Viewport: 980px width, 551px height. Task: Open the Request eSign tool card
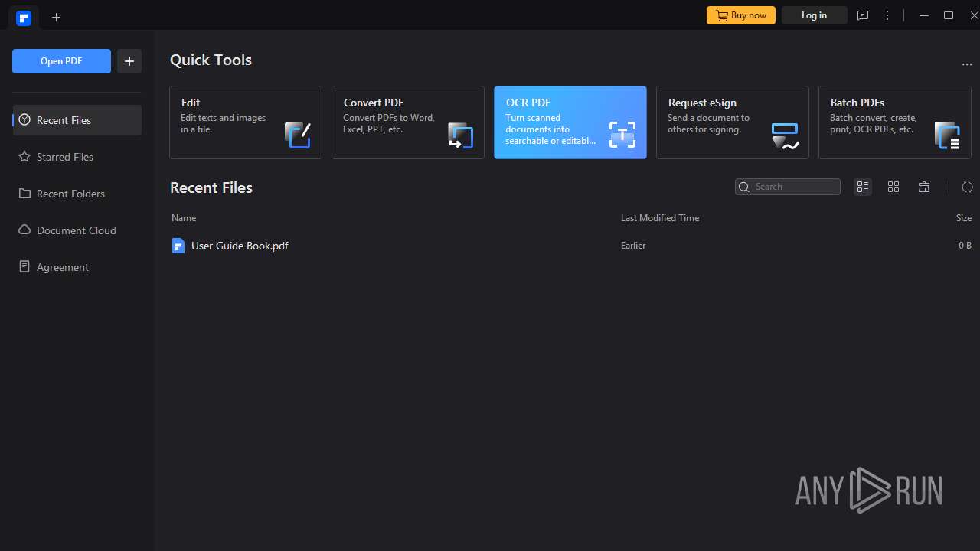733,122
